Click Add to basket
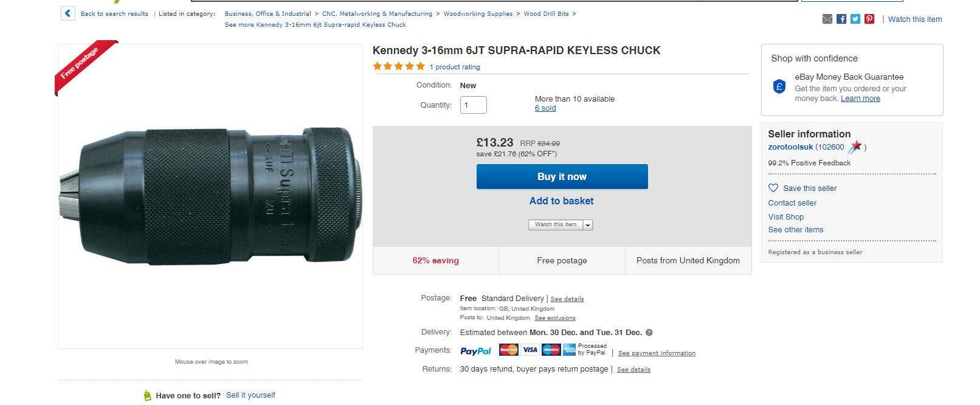Screen dimensions: 980x405 561,201
